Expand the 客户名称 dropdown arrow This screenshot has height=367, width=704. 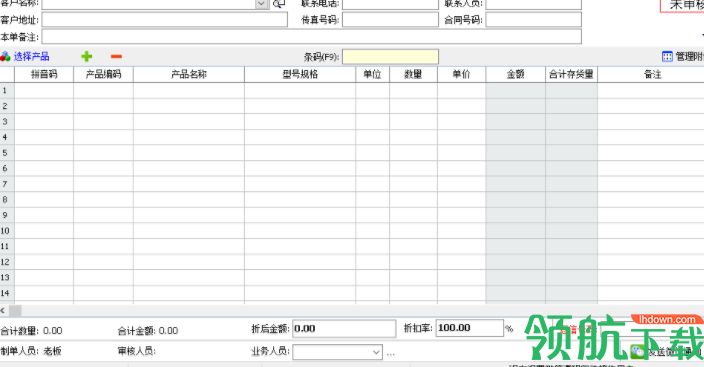pyautogui.click(x=261, y=4)
